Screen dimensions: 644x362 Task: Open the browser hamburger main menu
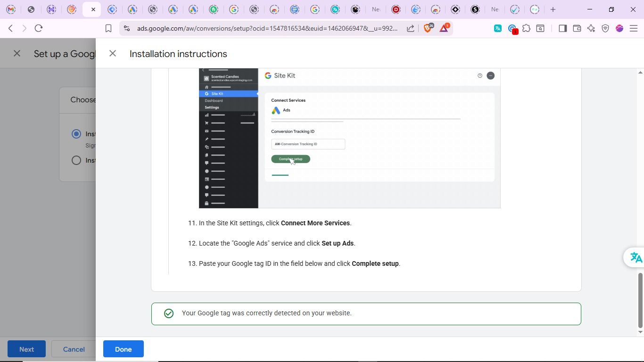[634, 29]
